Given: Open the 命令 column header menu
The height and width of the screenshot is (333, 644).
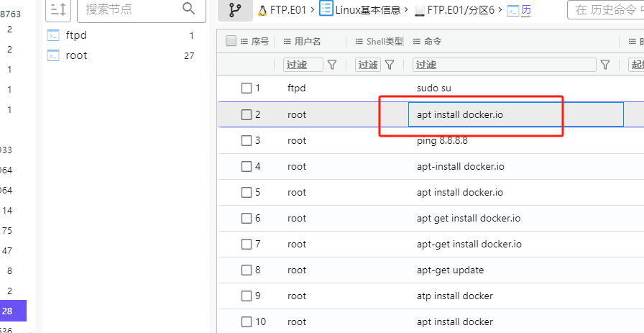Looking at the screenshot, I should point(416,42).
